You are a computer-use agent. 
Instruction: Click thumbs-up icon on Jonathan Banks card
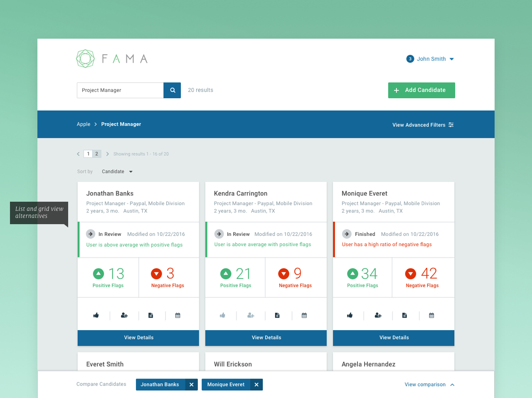click(96, 316)
